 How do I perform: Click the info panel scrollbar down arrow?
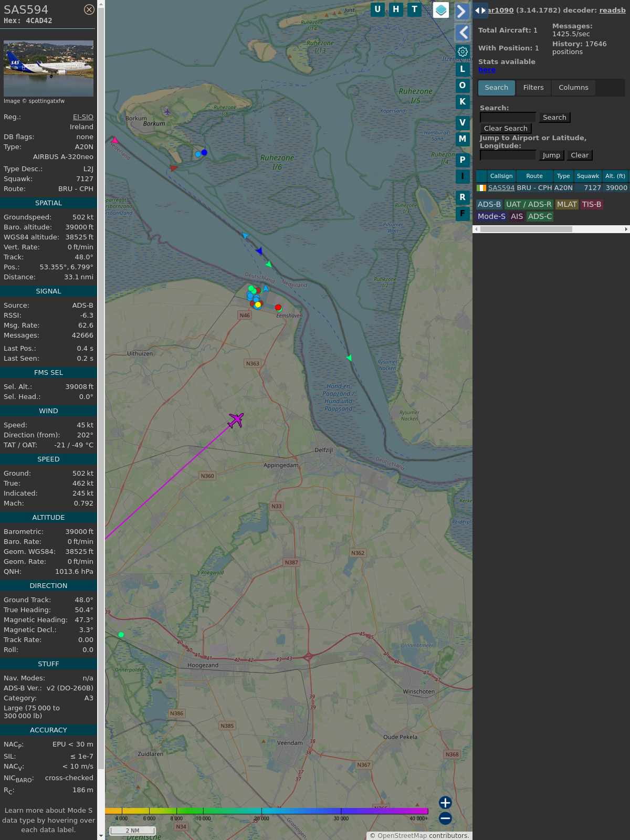101,836
